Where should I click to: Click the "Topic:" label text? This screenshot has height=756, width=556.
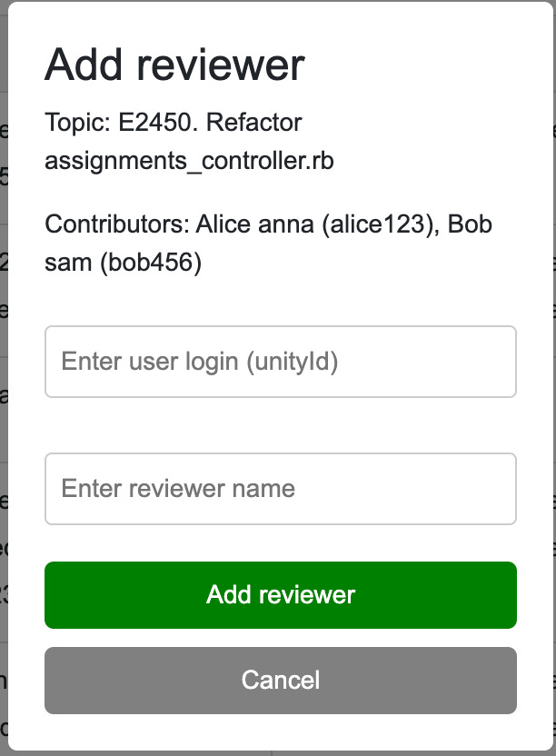78,122
